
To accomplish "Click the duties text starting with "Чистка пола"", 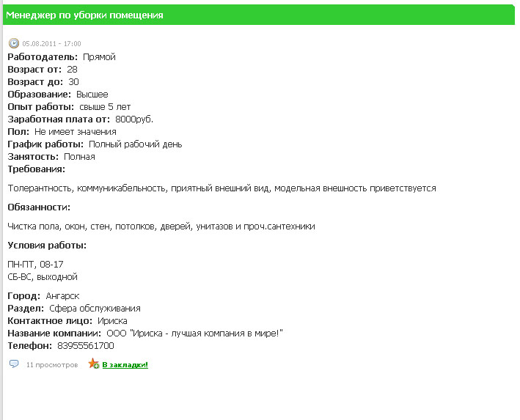I will click(161, 226).
